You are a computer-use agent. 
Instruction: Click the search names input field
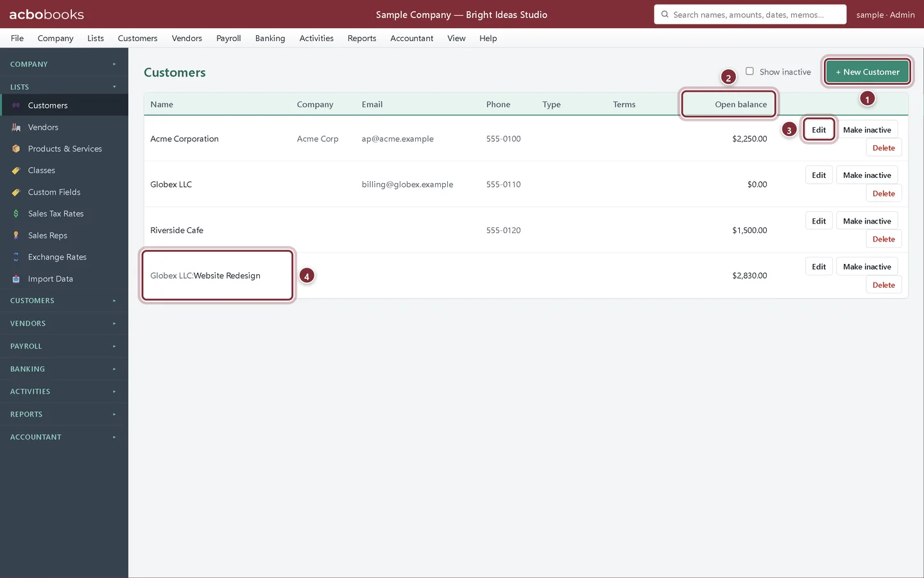point(750,14)
